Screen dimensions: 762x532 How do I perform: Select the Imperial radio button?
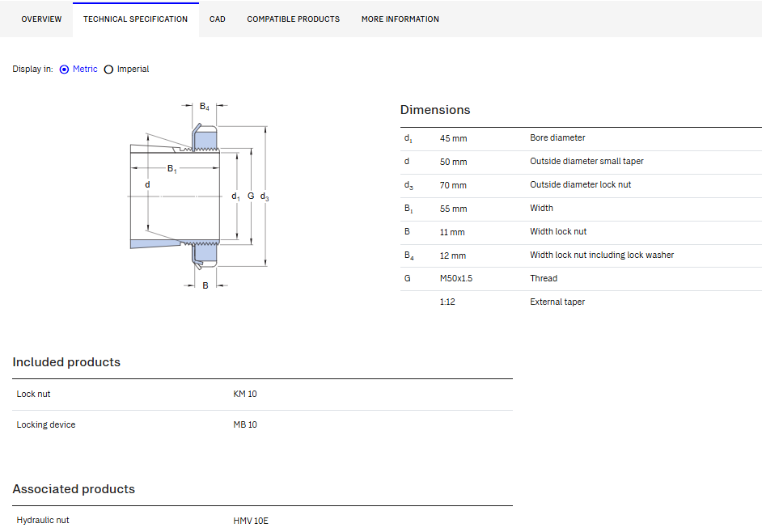[108, 70]
